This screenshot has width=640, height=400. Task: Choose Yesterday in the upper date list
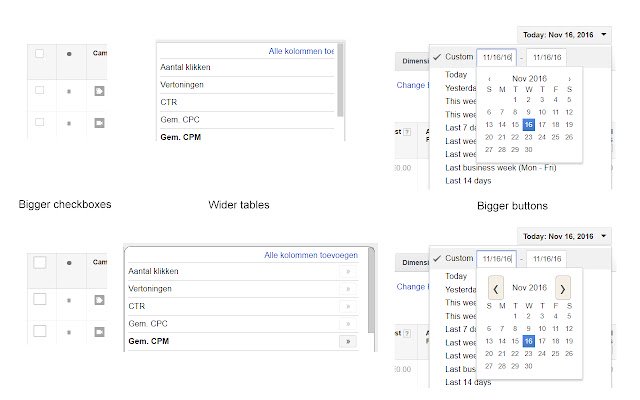tap(460, 88)
